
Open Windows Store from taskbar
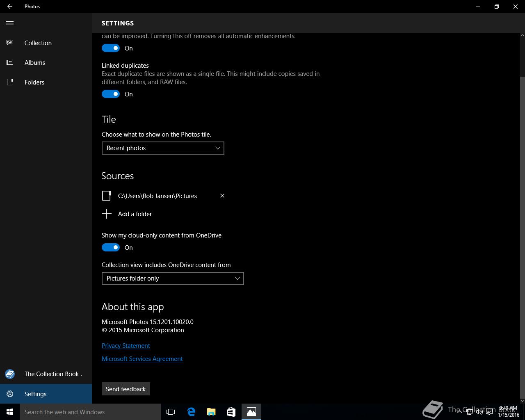point(231,412)
